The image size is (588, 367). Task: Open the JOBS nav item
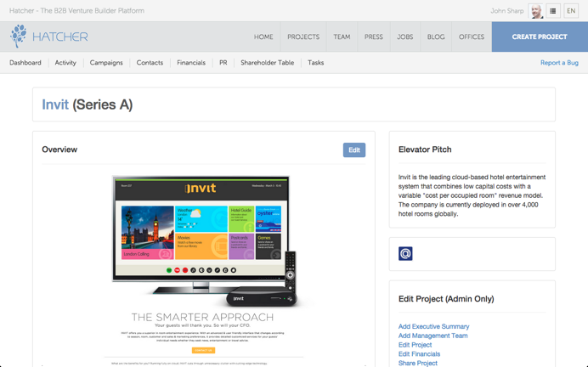[x=405, y=37]
